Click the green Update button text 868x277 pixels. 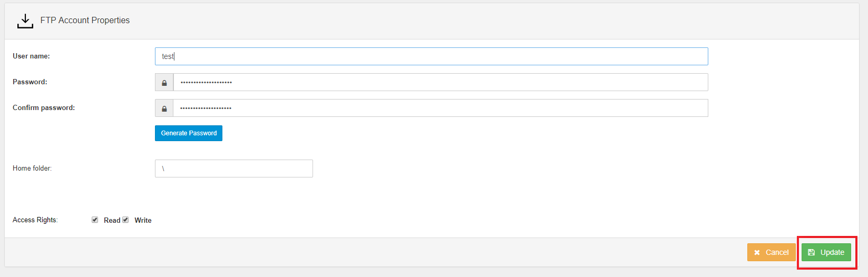pyautogui.click(x=832, y=252)
